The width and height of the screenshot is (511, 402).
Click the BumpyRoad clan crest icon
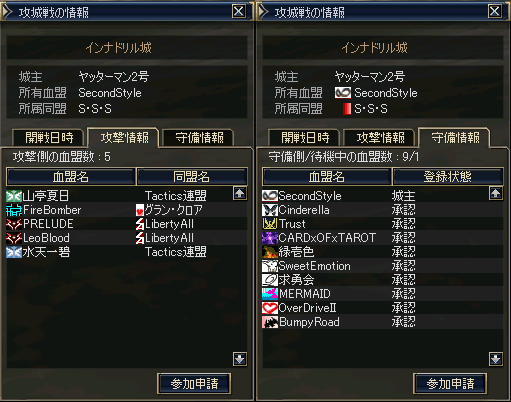(270, 322)
